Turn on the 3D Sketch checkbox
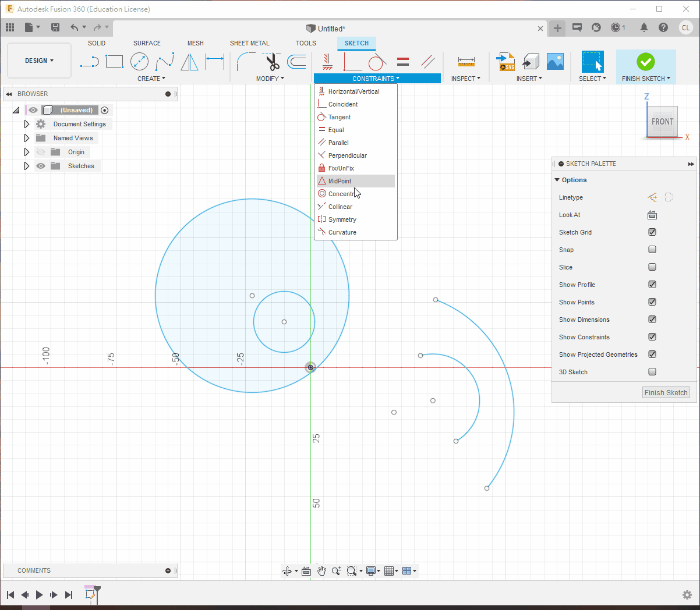 pyautogui.click(x=652, y=372)
